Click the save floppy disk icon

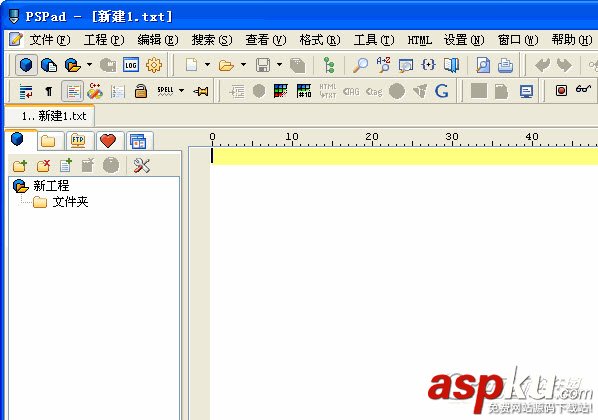click(263, 65)
